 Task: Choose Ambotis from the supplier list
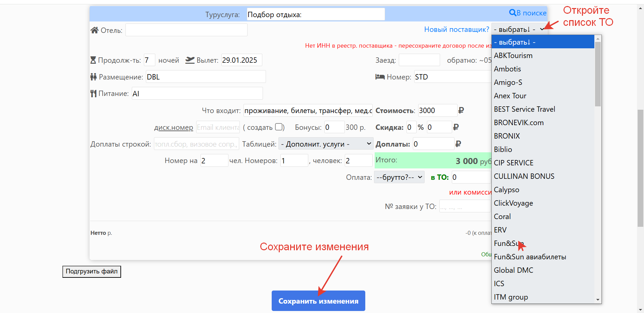pyautogui.click(x=543, y=69)
